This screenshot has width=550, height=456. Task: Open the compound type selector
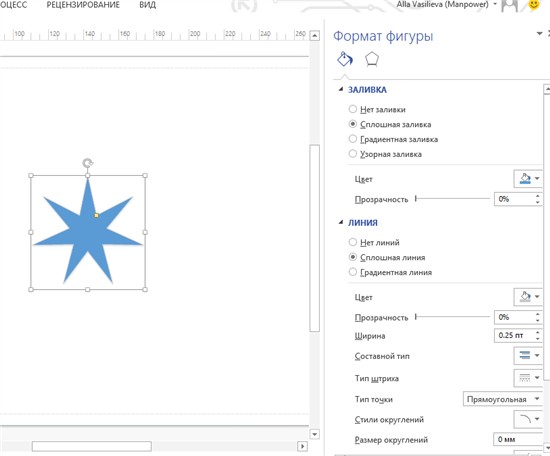[x=528, y=355]
